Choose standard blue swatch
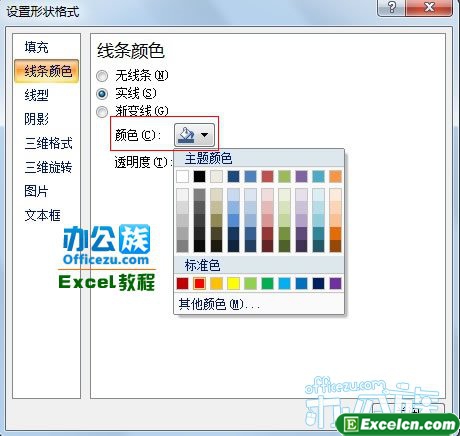This screenshot has width=460, height=436. 301,283
